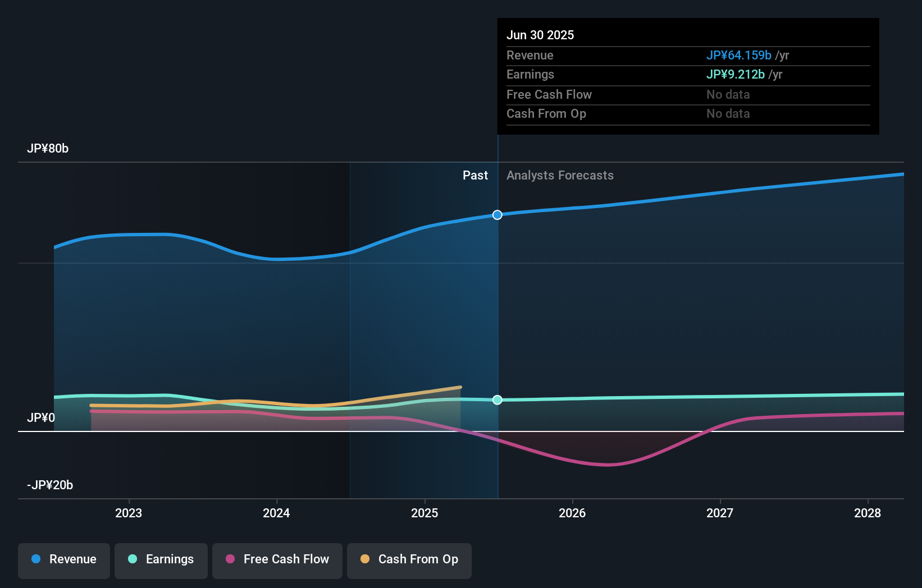Click the blue Revenue legend dot

pyautogui.click(x=36, y=559)
